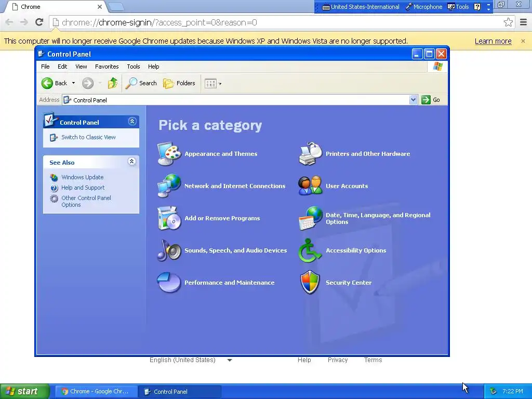Open Network and Internet Connections globe icon
The width and height of the screenshot is (532, 399).
169,185
